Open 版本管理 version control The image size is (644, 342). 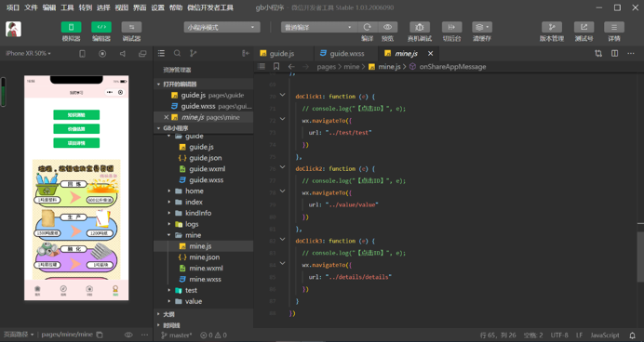coord(552,27)
